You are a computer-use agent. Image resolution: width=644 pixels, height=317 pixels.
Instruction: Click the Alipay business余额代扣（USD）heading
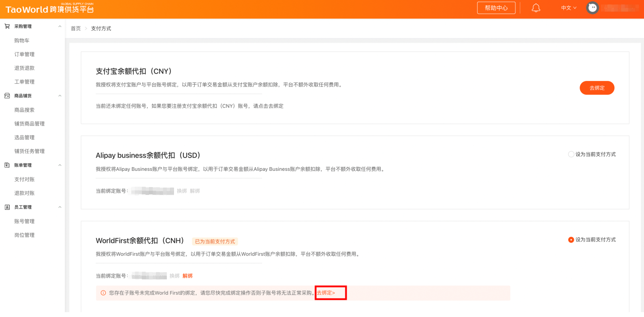(148, 155)
